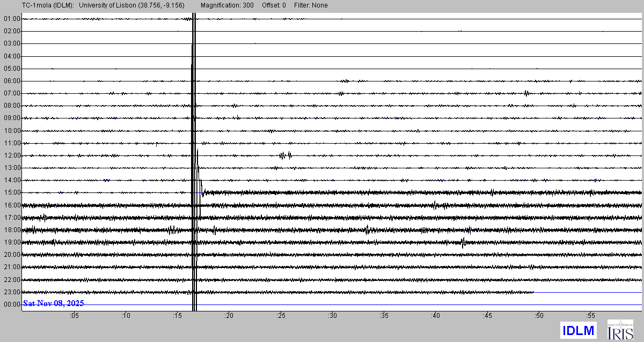Click the 23:00 hour row label
The width and height of the screenshot is (644, 342).
coord(12,292)
